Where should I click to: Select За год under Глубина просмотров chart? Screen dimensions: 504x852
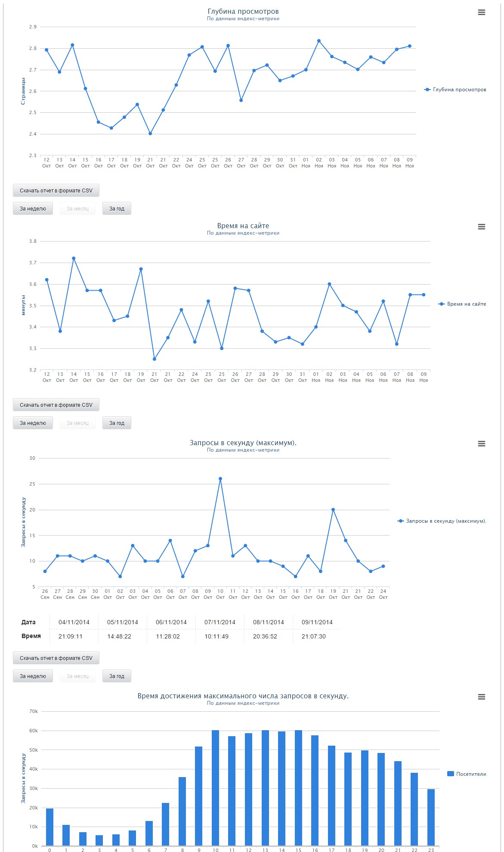(117, 209)
